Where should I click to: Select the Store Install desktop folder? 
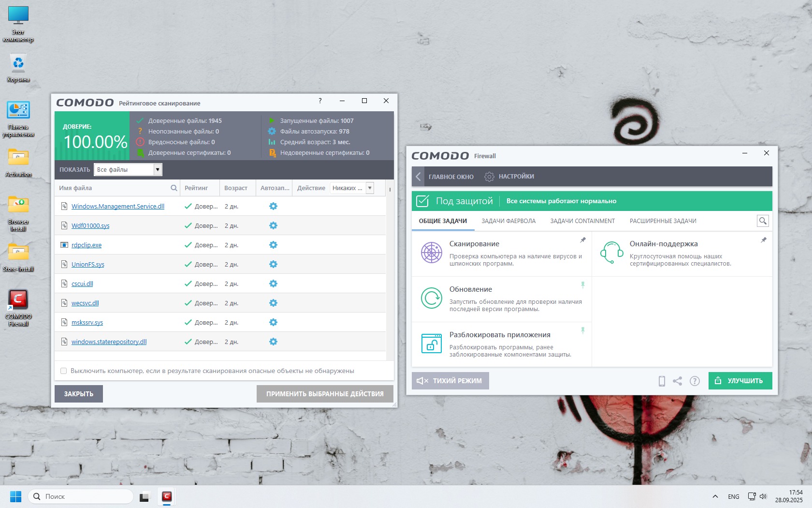click(18, 257)
